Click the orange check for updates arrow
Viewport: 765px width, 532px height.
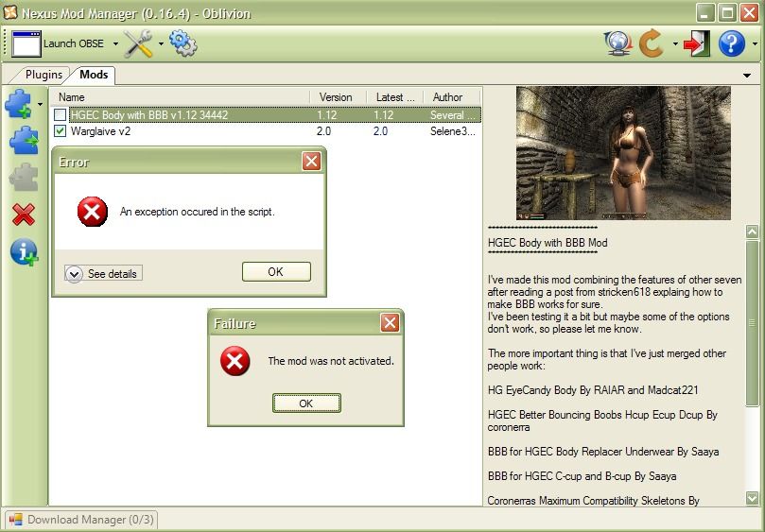652,43
